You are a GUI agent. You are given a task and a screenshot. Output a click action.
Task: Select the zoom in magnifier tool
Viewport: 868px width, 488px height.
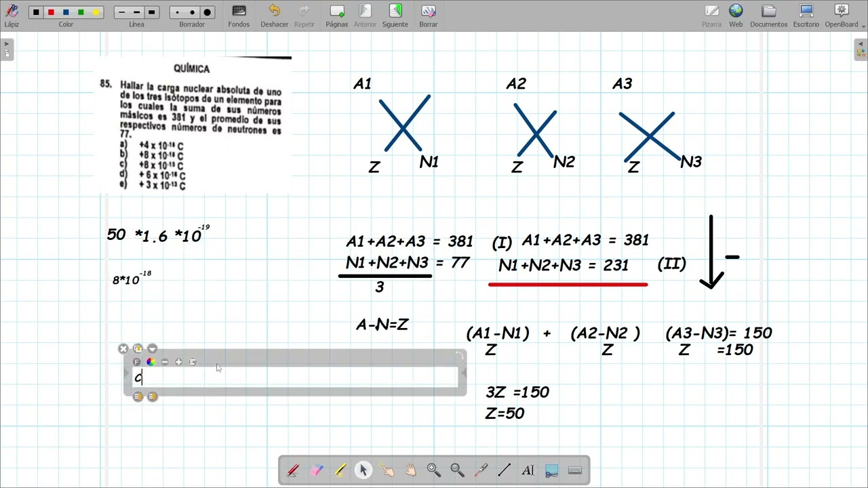(x=434, y=470)
